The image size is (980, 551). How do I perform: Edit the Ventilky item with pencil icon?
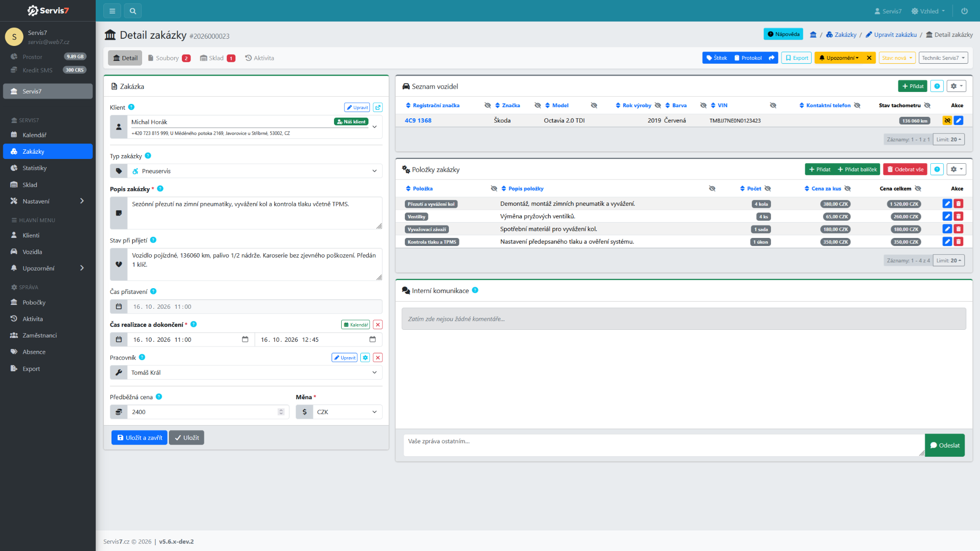tap(947, 216)
